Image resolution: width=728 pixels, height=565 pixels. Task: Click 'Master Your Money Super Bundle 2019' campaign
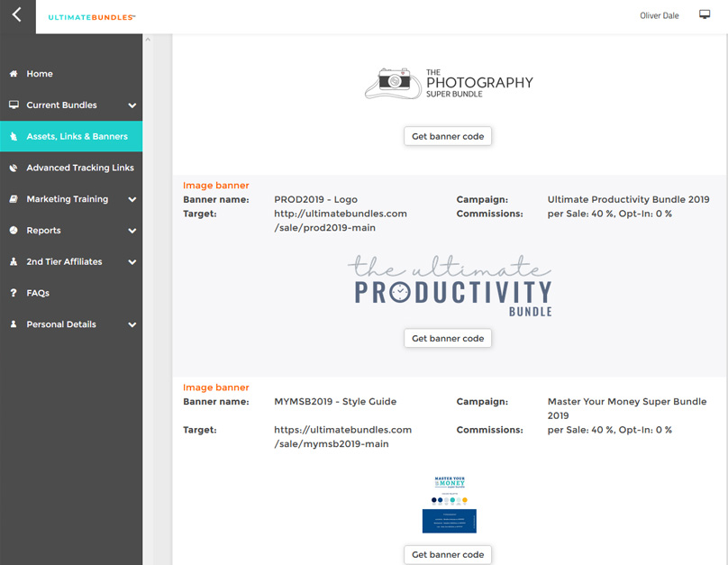[627, 408]
